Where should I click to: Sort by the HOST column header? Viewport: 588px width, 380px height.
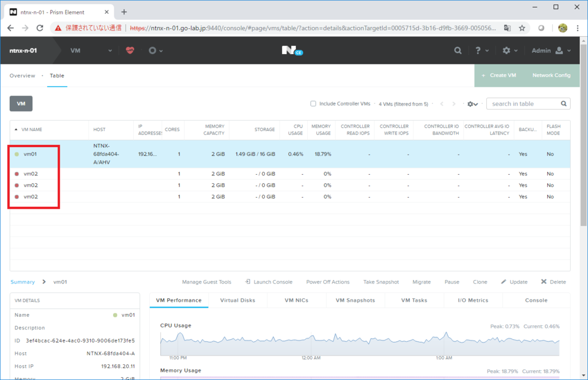(99, 129)
